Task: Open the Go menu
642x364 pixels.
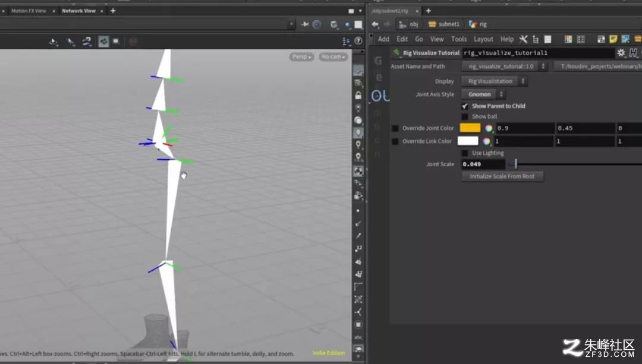Action: tap(419, 39)
